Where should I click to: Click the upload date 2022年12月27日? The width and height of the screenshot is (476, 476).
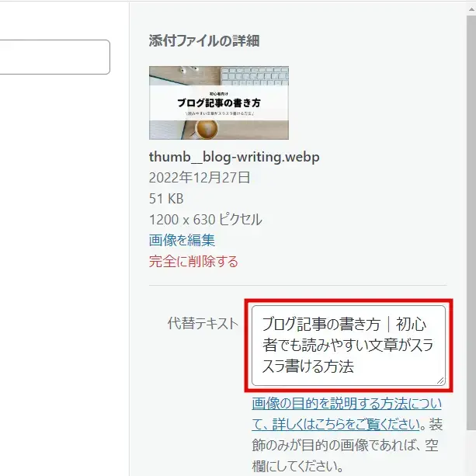(x=200, y=178)
